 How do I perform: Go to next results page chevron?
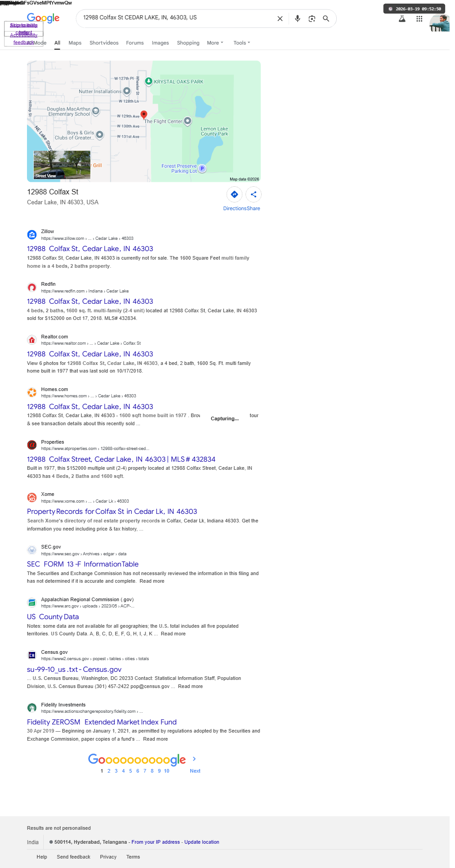point(194,759)
